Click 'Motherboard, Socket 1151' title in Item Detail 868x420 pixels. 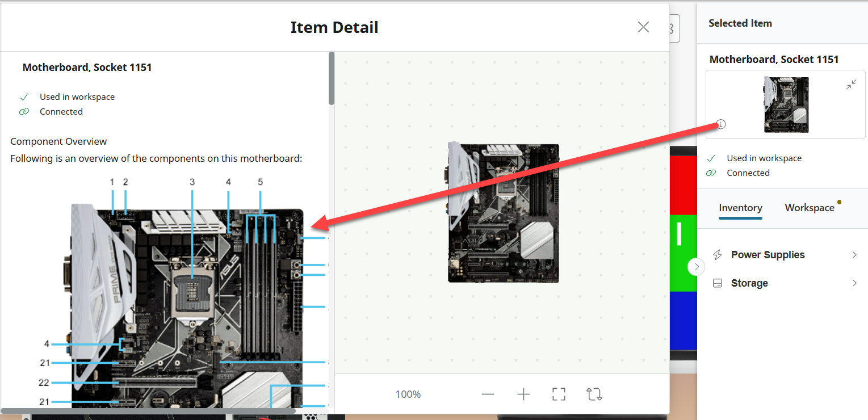[87, 68]
